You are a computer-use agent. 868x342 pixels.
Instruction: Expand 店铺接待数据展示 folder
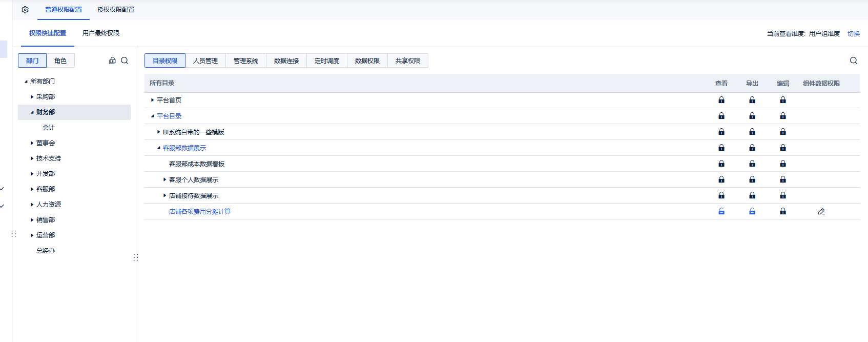pos(165,195)
